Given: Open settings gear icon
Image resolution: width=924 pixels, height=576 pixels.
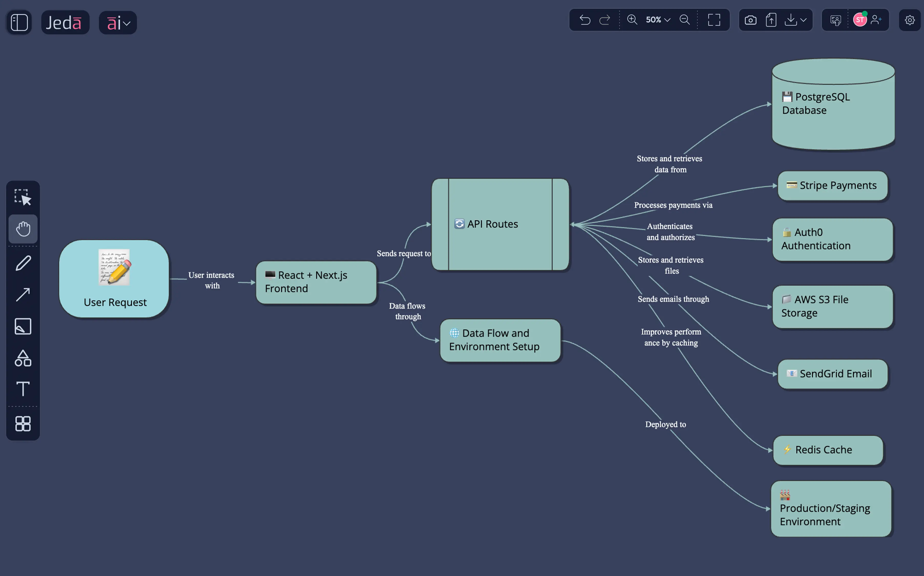Looking at the screenshot, I should click(x=910, y=20).
